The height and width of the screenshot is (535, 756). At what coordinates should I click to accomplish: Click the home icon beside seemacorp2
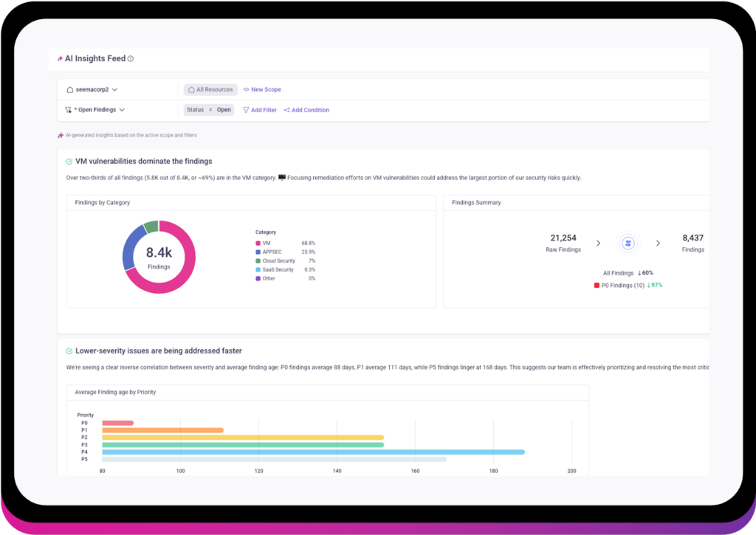(69, 90)
